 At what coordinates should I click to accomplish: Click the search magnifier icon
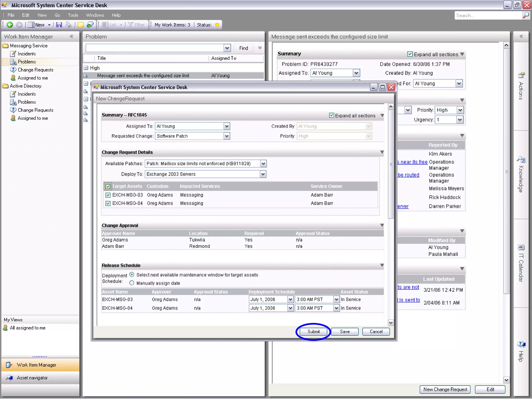click(526, 15)
